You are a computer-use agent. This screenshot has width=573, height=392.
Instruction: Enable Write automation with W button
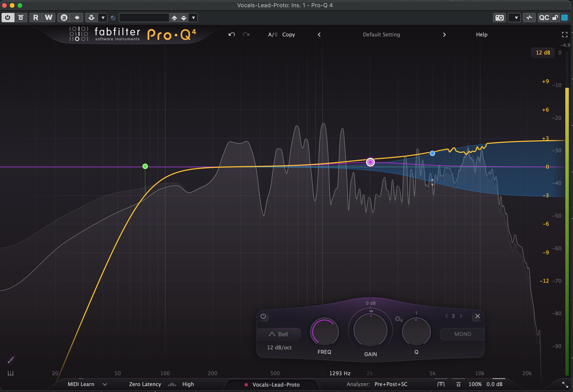(49, 18)
